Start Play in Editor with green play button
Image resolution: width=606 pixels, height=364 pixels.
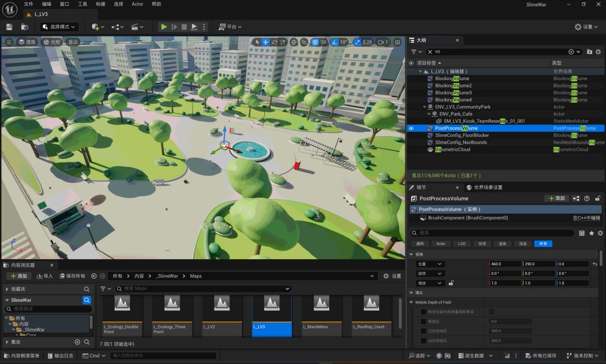pyautogui.click(x=164, y=27)
